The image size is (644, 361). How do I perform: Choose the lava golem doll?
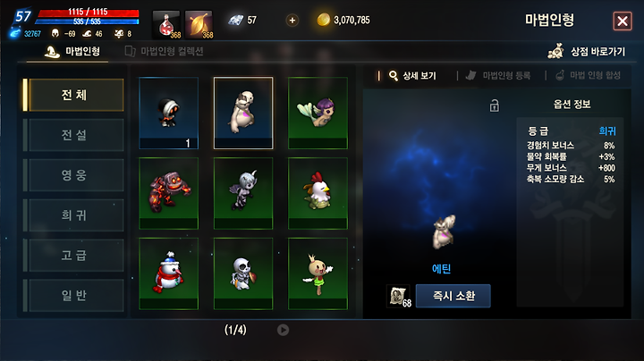coord(169,193)
